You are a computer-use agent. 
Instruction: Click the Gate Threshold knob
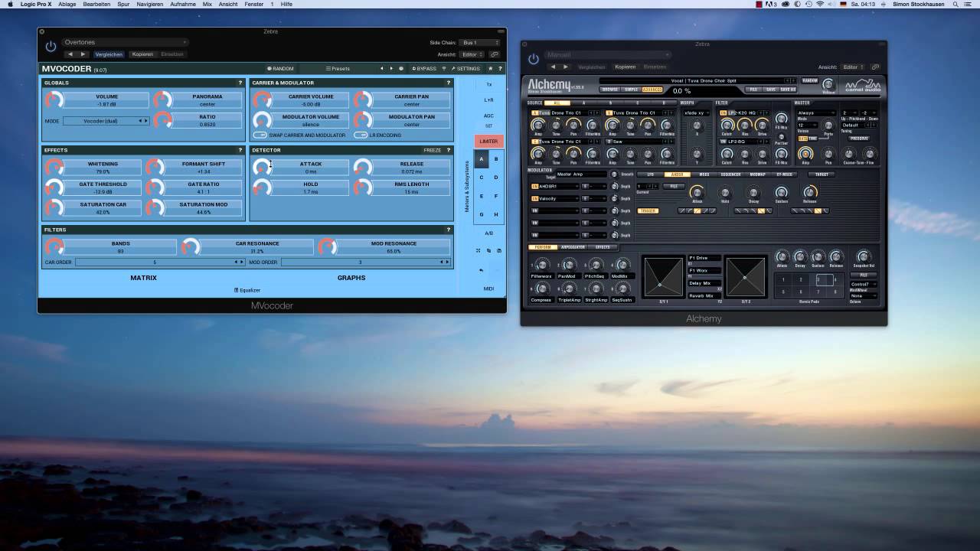pyautogui.click(x=54, y=187)
